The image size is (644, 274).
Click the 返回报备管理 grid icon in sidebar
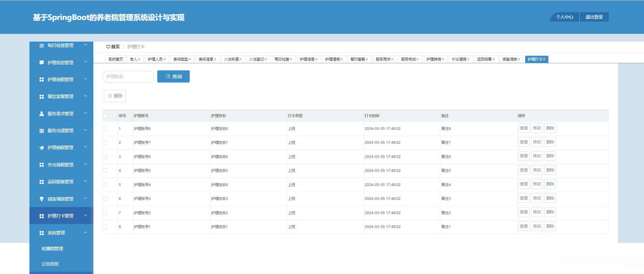[42, 182]
